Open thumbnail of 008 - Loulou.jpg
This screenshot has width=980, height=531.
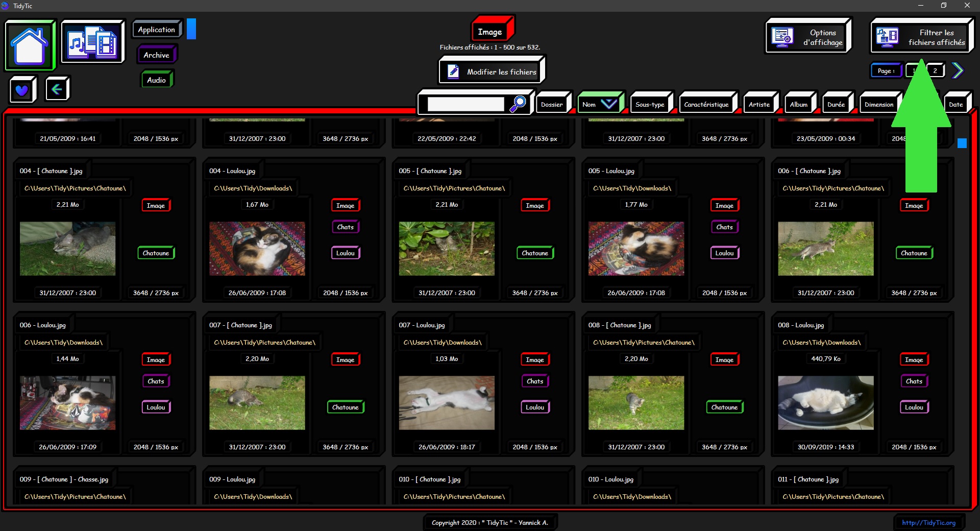(826, 403)
